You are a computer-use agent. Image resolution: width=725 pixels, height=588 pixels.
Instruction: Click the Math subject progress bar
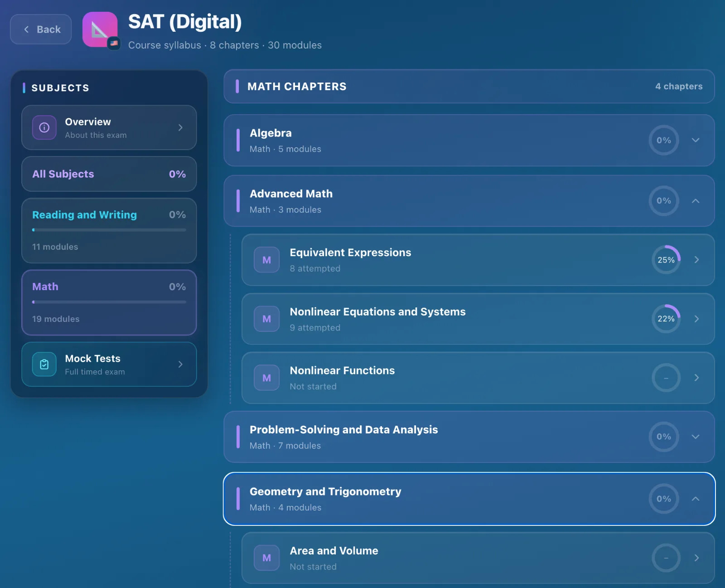(109, 302)
